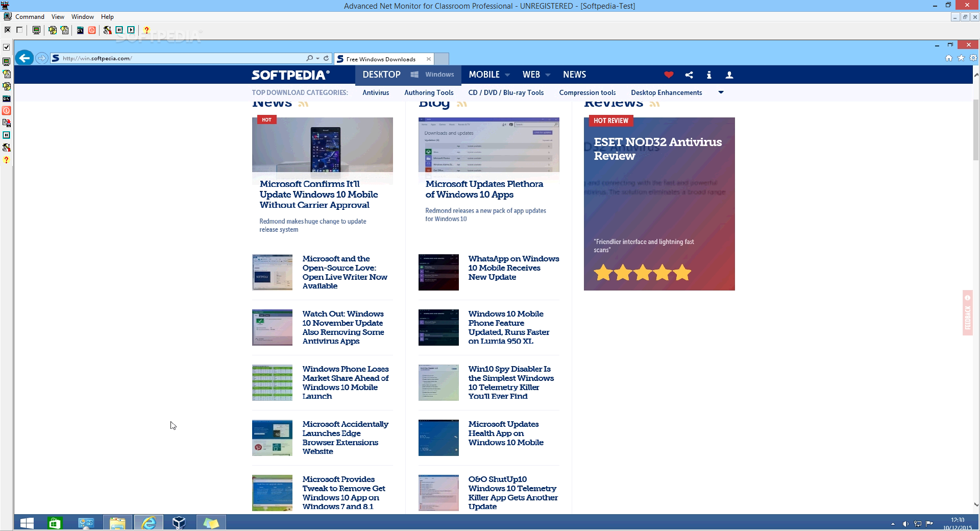The image size is (980, 531).
Task: Expand the WEB dropdown arrow
Action: click(548, 75)
